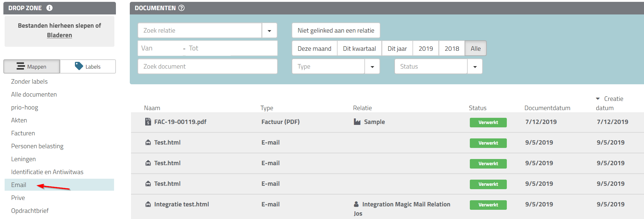Screen dimensions: 644x219
Task: Sort by the Status column header
Action: (478, 108)
